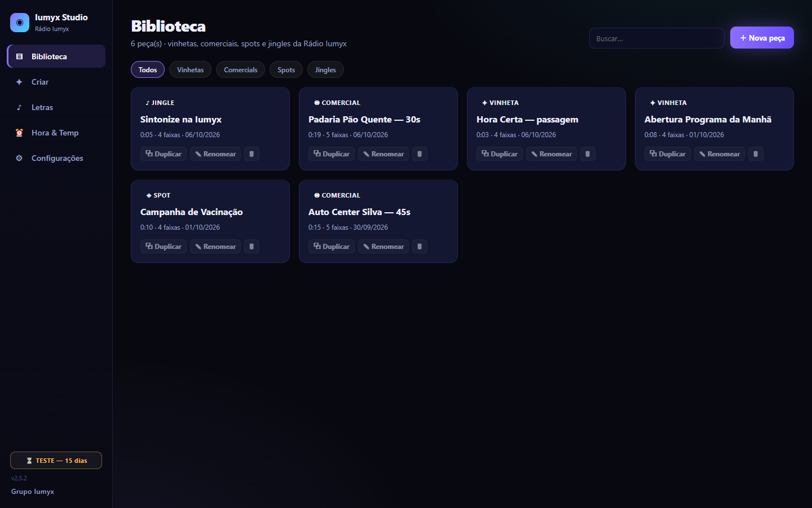The width and height of the screenshot is (812, 508).
Task: Duplicate Abertura Programa da Manhã
Action: 668,154
